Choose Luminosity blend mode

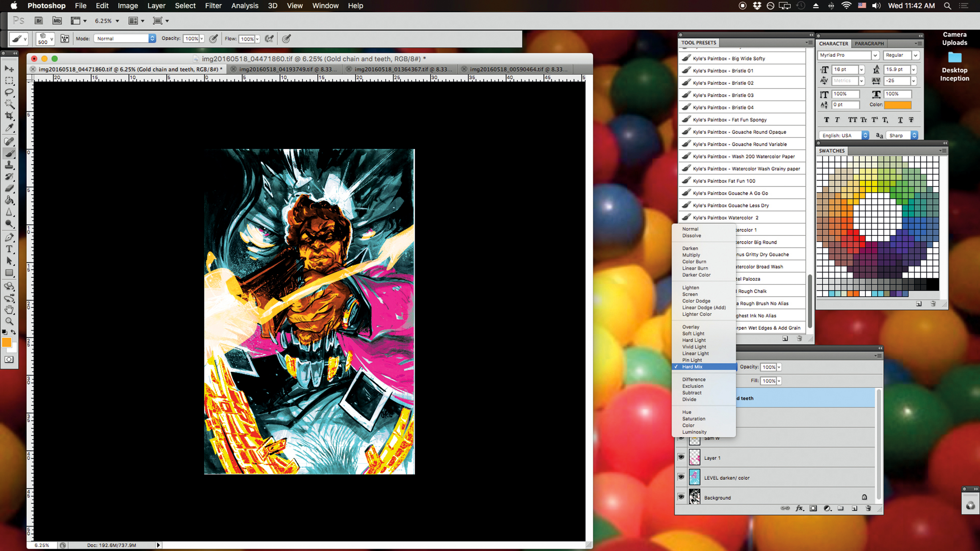pyautogui.click(x=694, y=432)
